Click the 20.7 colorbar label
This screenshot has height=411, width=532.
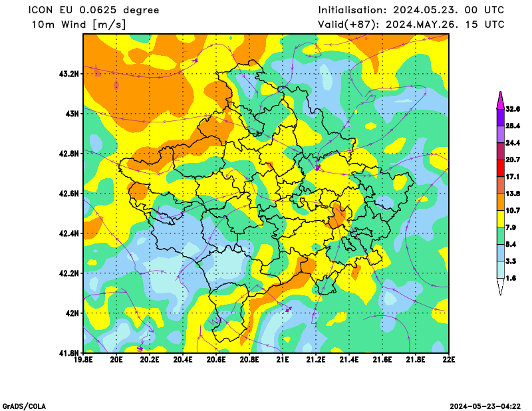[x=513, y=160]
